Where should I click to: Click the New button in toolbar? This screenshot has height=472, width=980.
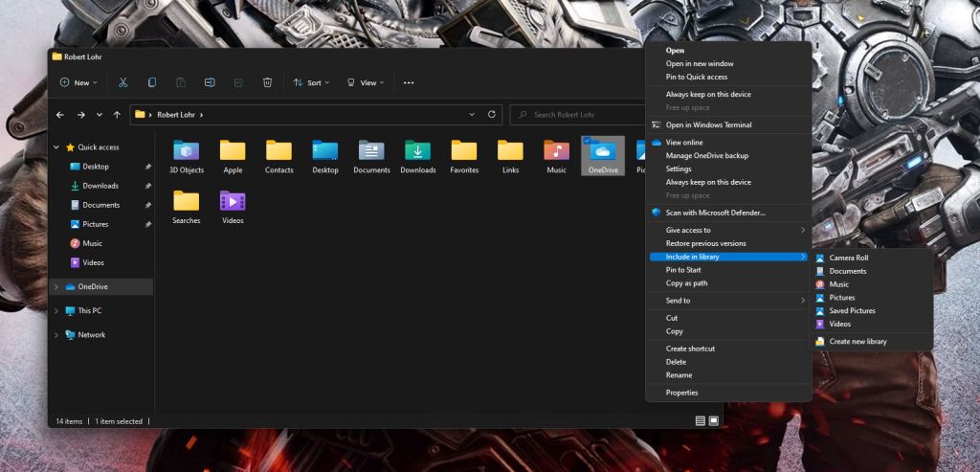[x=76, y=82]
